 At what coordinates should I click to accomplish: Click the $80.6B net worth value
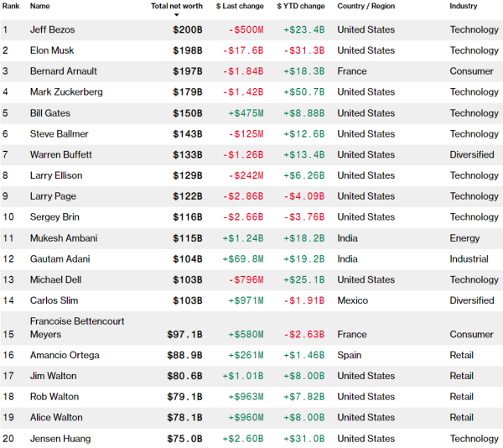(184, 377)
